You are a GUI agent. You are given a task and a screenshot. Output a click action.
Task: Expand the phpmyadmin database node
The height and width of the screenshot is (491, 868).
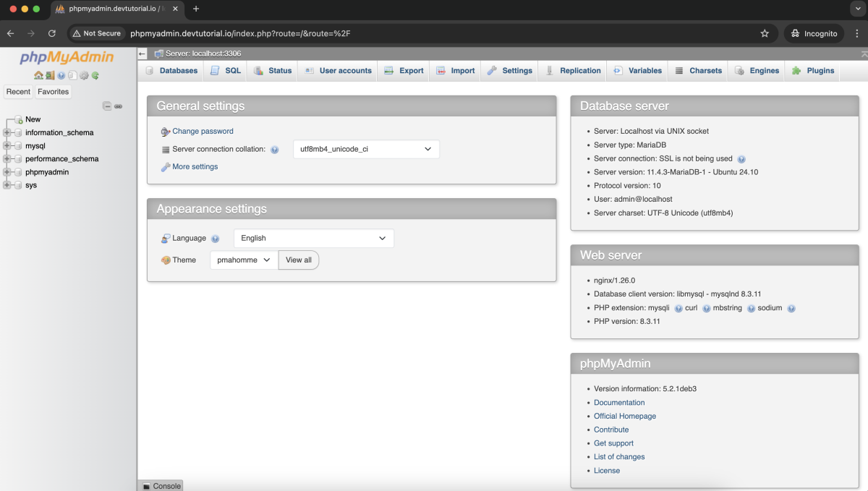click(x=7, y=172)
